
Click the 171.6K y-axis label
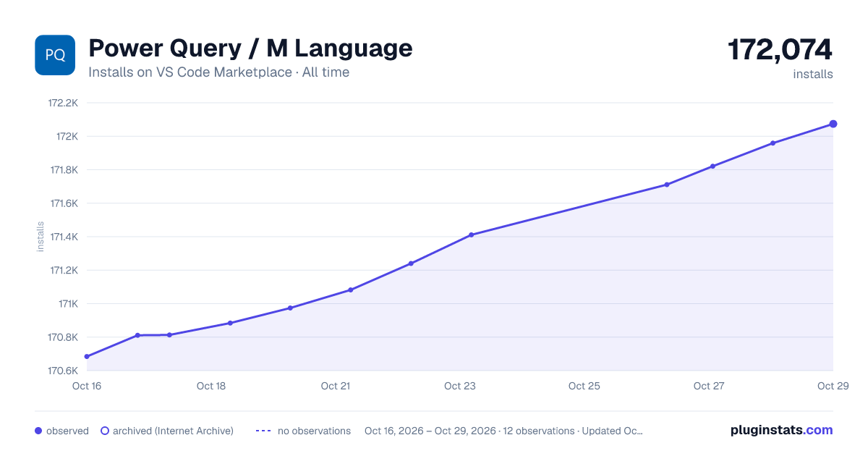coord(64,203)
